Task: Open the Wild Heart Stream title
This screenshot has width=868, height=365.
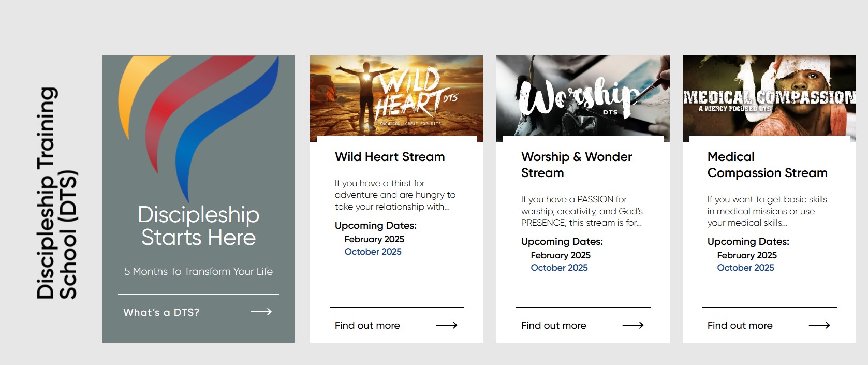Action: point(390,157)
